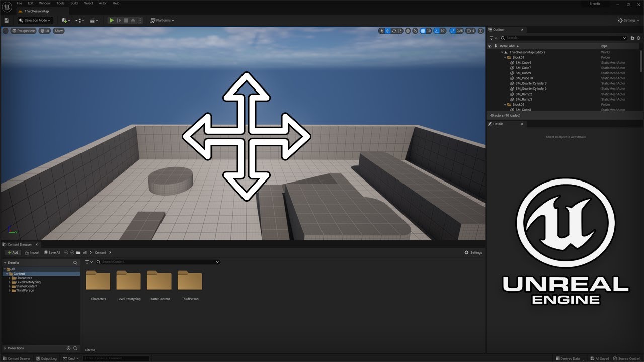The width and height of the screenshot is (644, 362).
Task: Click the pin column header in the Outliner
Action: click(496, 46)
